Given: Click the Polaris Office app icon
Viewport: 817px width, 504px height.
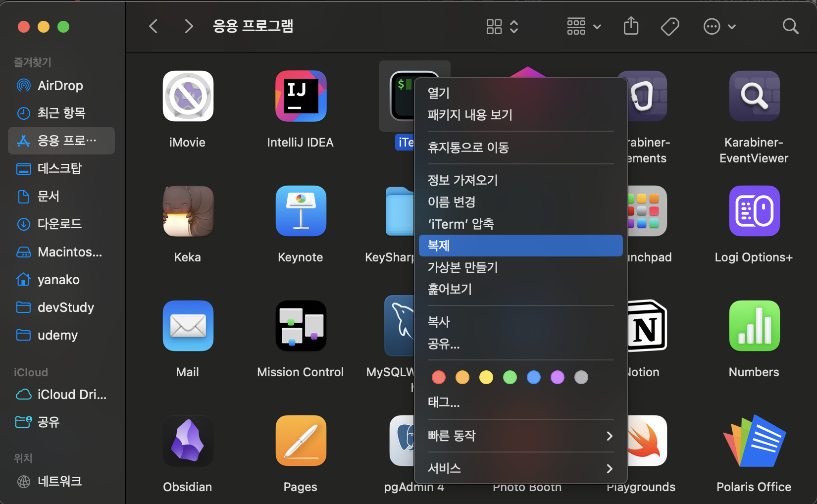Looking at the screenshot, I should click(754, 441).
